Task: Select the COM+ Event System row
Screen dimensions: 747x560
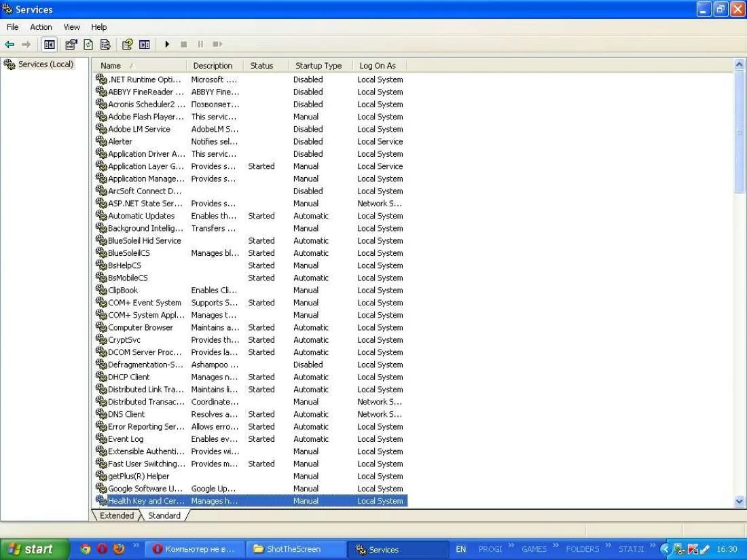Action: point(251,302)
